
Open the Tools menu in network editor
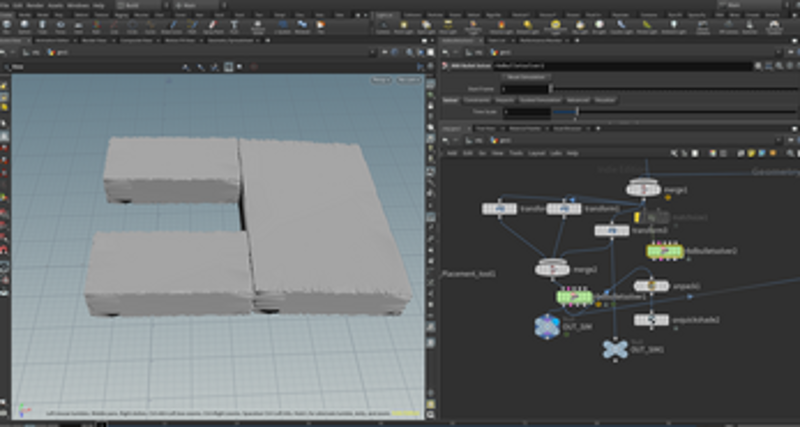(515, 153)
